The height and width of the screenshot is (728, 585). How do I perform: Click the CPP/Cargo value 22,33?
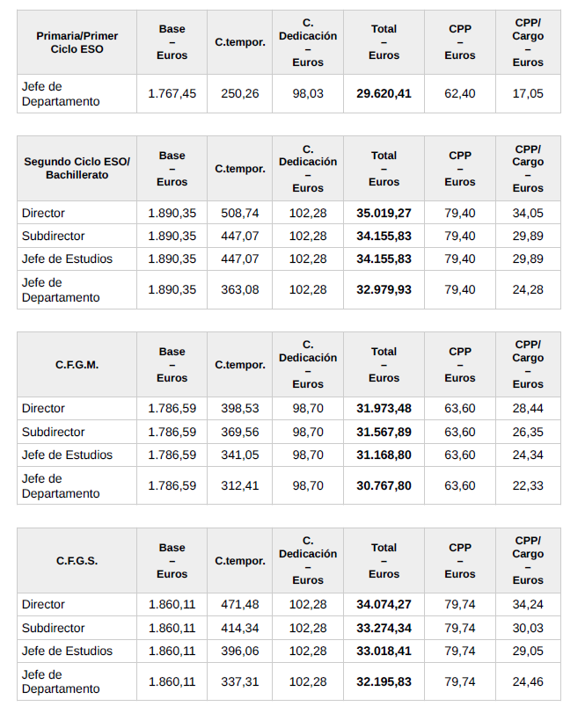(528, 485)
